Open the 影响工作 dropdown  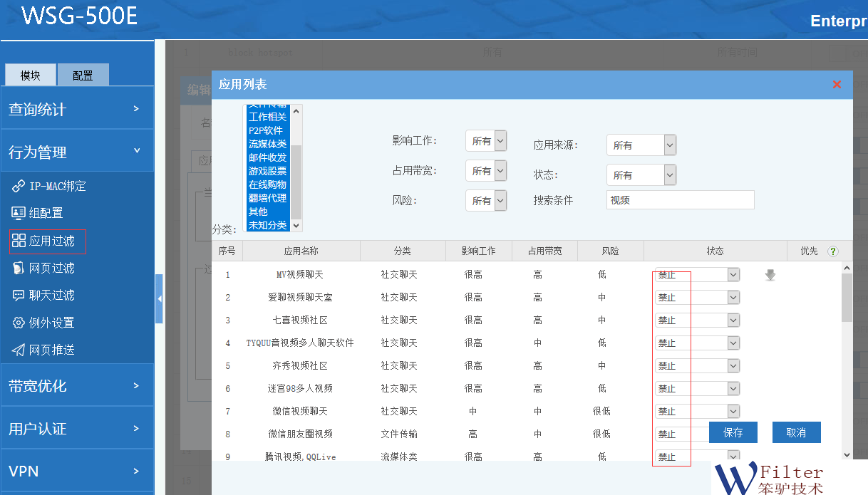point(486,141)
